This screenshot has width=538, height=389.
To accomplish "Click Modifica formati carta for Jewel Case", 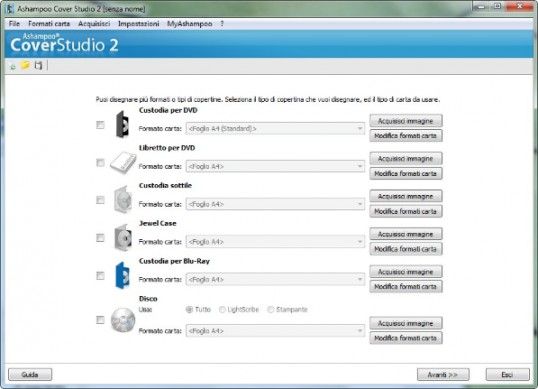I will (x=406, y=249).
